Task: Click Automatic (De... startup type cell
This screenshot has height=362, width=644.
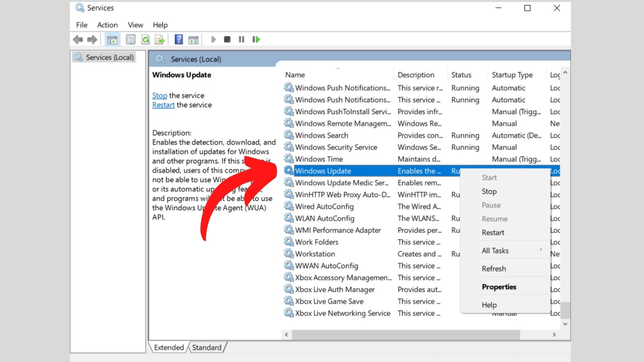Action: pos(517,135)
